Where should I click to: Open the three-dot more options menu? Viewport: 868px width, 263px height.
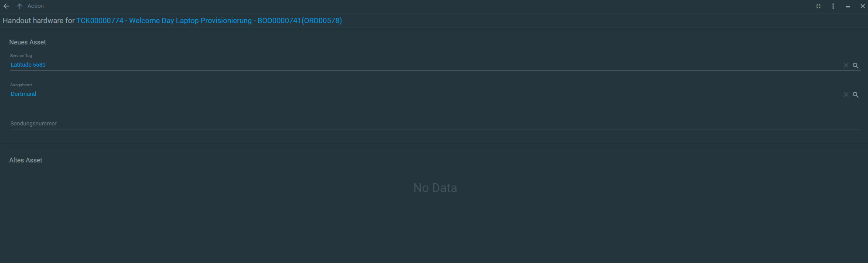(x=833, y=6)
